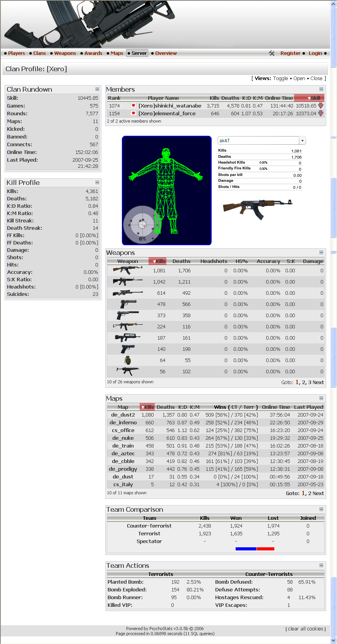Open [Xero]shinichi_watanabe player profile
Screen dimensions: 337x644
pos(170,106)
